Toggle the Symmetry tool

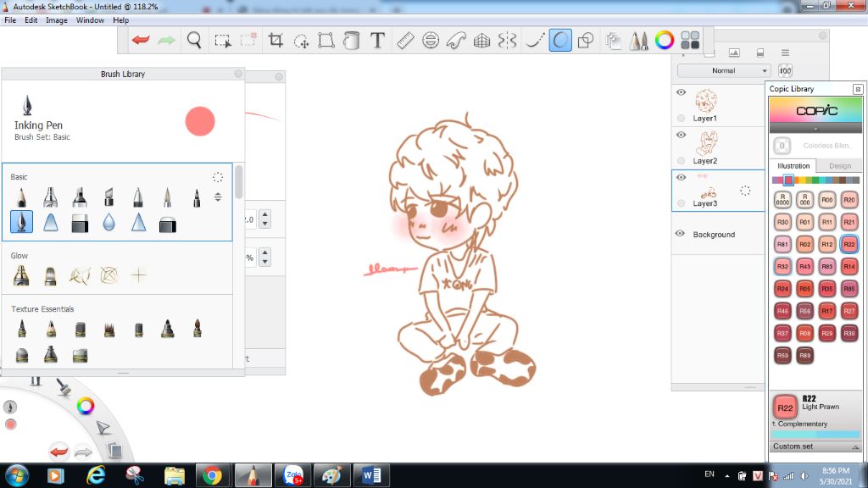[507, 40]
